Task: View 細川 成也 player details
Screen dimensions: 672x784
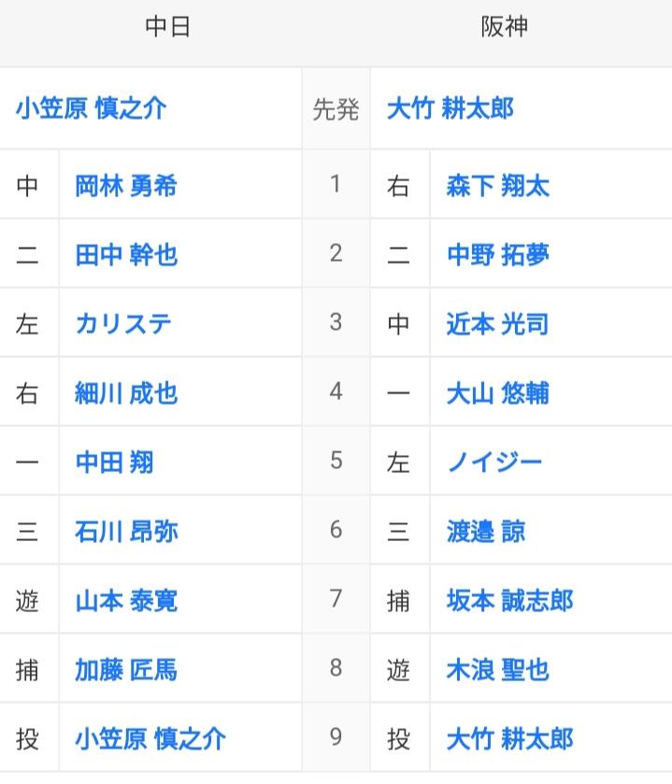Action: (x=126, y=393)
